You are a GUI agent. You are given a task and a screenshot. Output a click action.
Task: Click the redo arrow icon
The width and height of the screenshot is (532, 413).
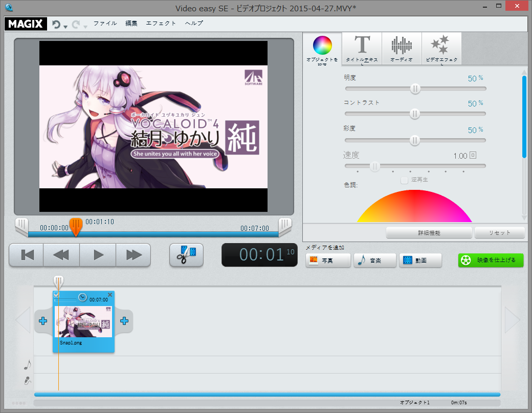pos(76,24)
